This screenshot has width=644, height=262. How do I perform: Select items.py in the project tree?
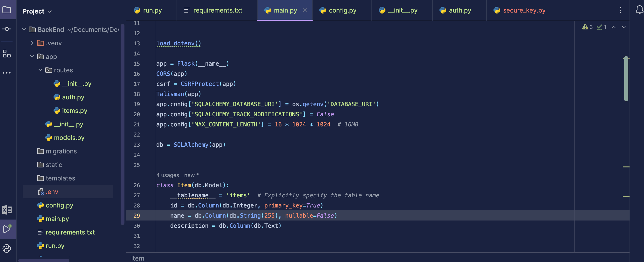[x=70, y=110]
